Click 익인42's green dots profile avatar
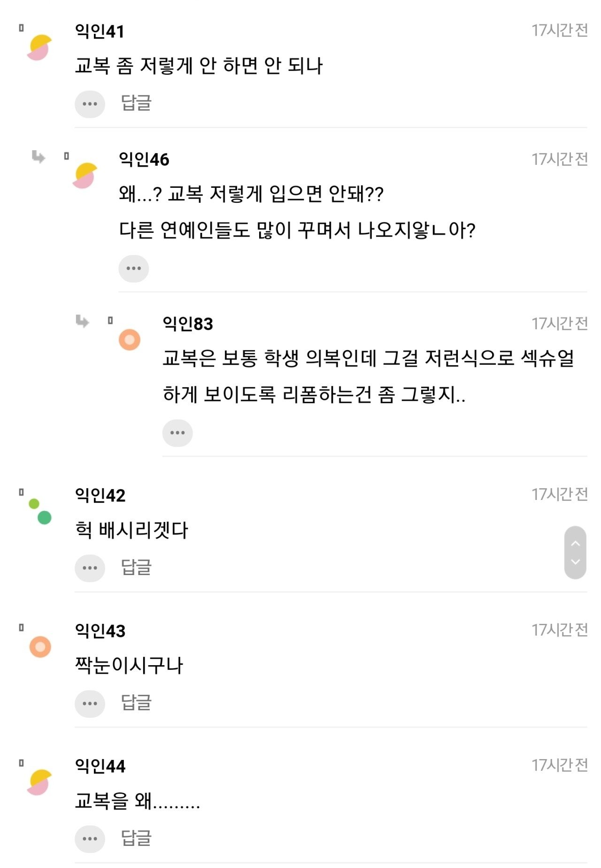The width and height of the screenshot is (601, 868). [x=40, y=512]
